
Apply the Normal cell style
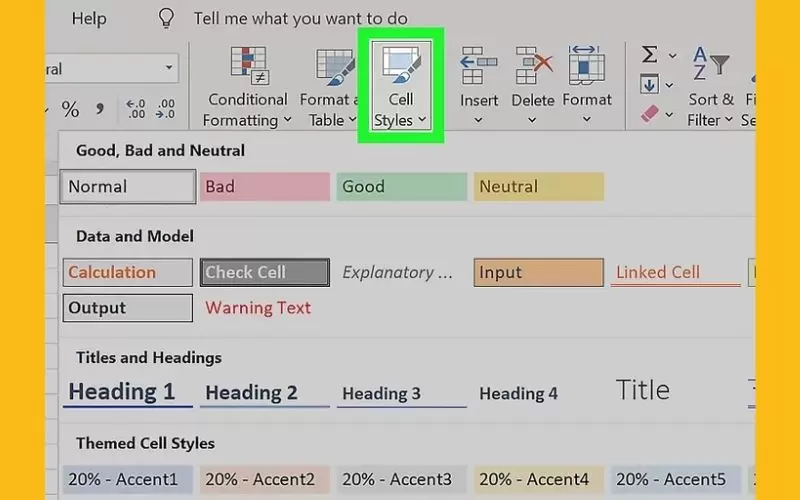tap(128, 187)
